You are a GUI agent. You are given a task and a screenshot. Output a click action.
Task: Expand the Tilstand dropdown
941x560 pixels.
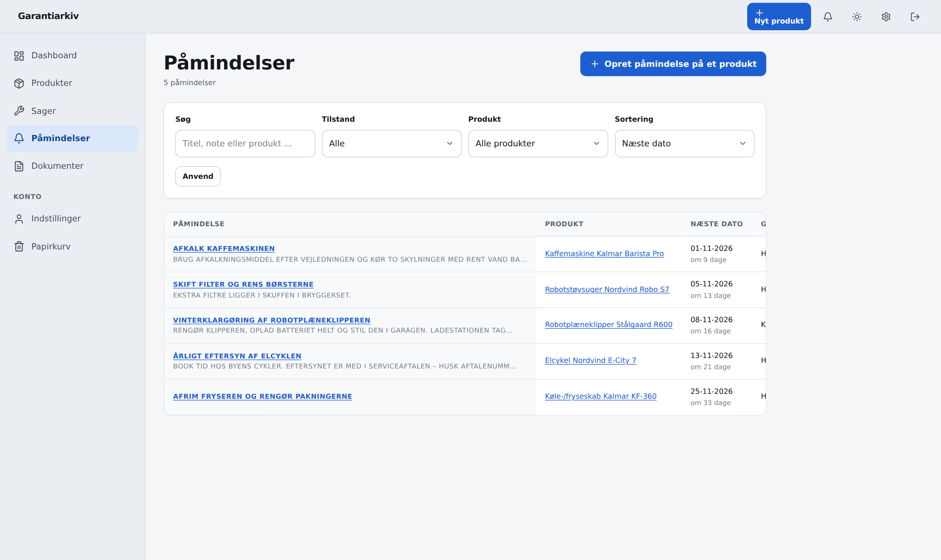click(391, 143)
